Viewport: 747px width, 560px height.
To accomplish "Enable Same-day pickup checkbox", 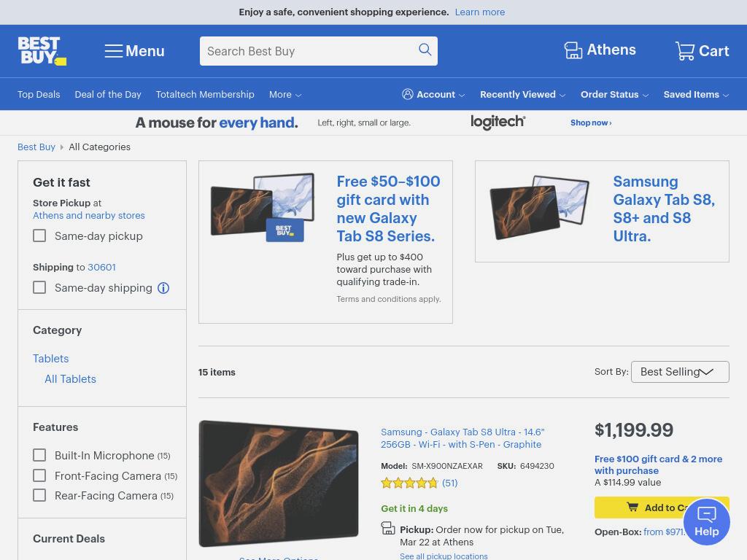I will (x=39, y=236).
